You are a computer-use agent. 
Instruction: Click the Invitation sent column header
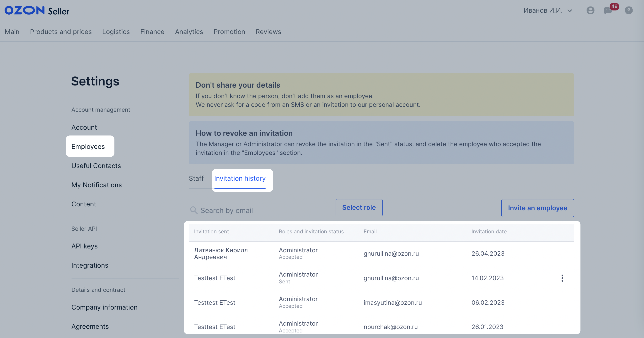click(211, 231)
